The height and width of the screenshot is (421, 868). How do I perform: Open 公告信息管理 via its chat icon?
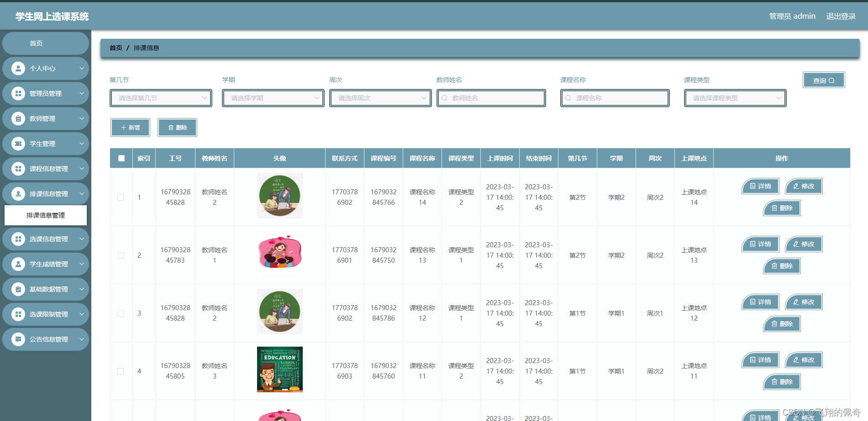click(18, 339)
